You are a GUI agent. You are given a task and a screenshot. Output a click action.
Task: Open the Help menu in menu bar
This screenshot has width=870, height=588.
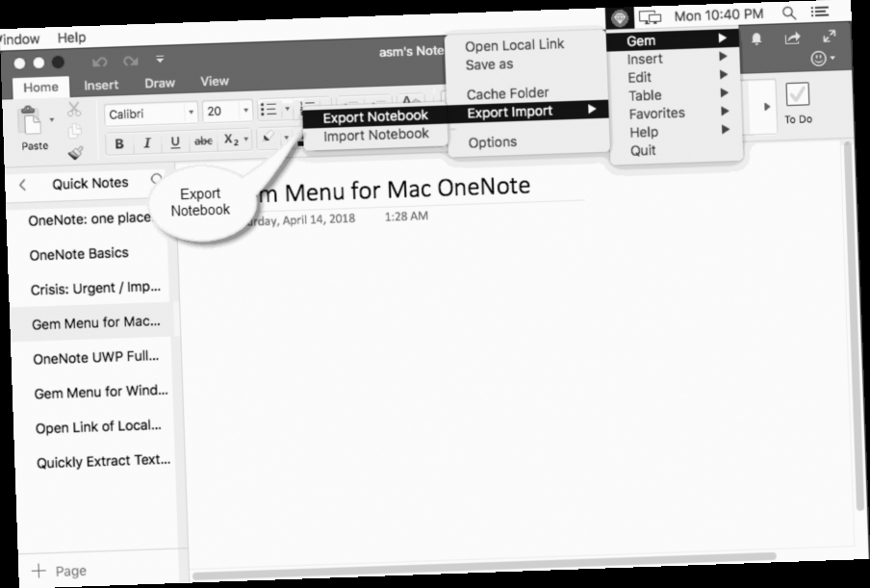pyautogui.click(x=71, y=38)
